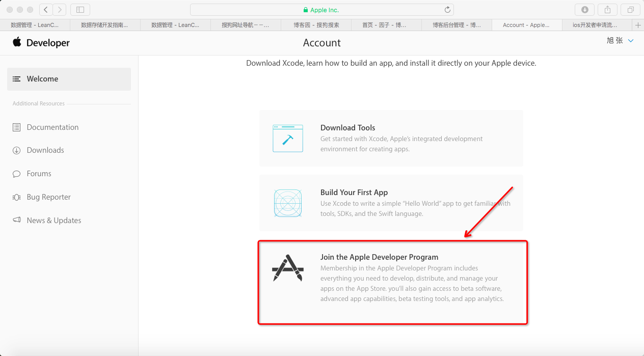Open the Safari downloads button

tap(585, 10)
